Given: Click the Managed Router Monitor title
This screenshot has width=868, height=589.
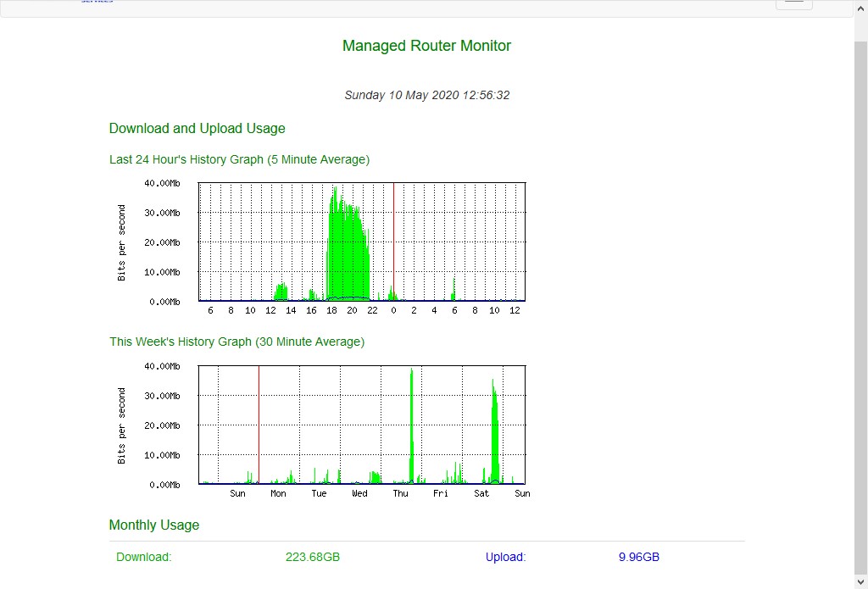Looking at the screenshot, I should pos(426,46).
